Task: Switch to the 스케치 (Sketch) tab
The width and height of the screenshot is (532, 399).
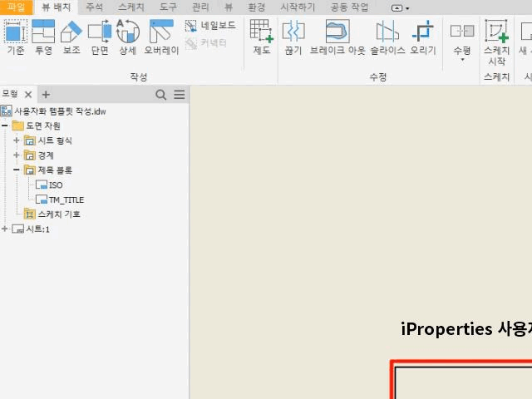Action: click(x=131, y=7)
